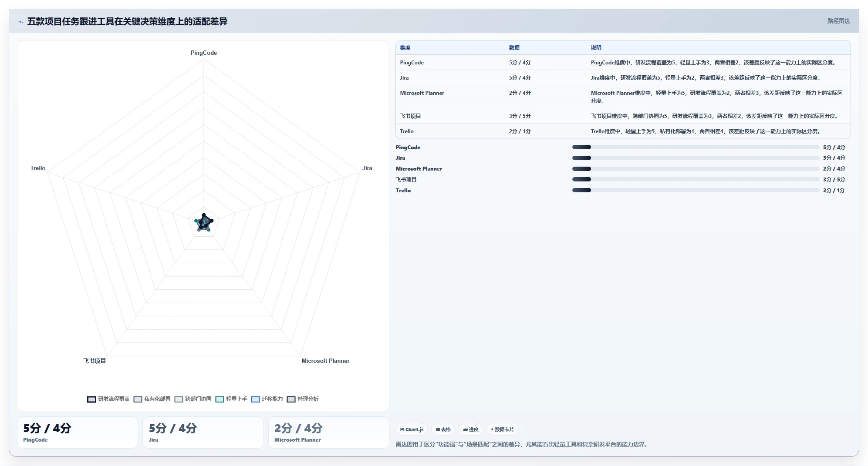Viewport: 868px width, 466px height.
Task: Click the 3分 / 5分 table cell
Action: tap(520, 116)
